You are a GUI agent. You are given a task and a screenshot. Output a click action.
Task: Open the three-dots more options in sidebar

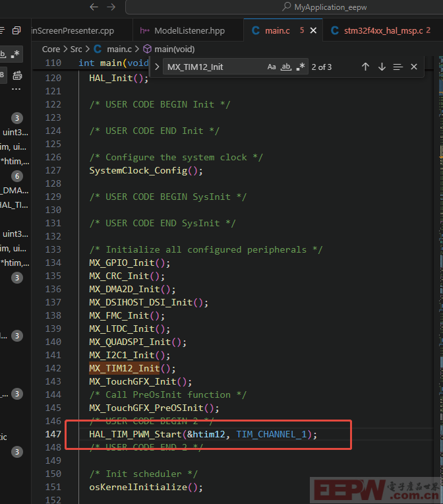point(16,89)
